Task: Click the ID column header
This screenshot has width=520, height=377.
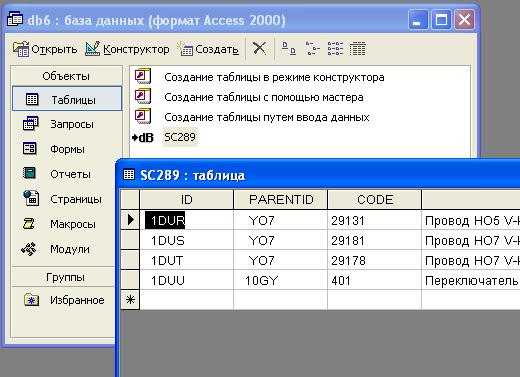Action: 187,199
